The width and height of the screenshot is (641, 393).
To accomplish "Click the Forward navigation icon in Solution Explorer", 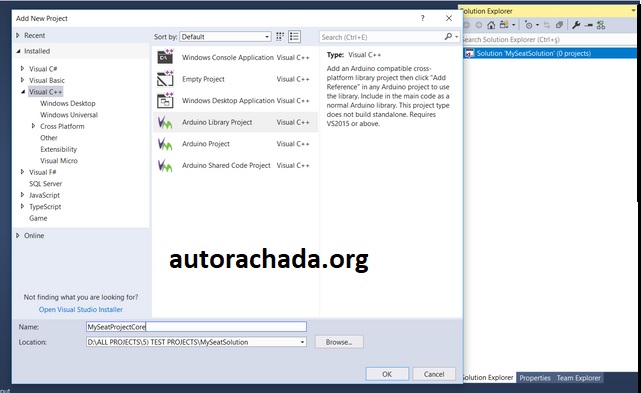I will (x=479, y=25).
